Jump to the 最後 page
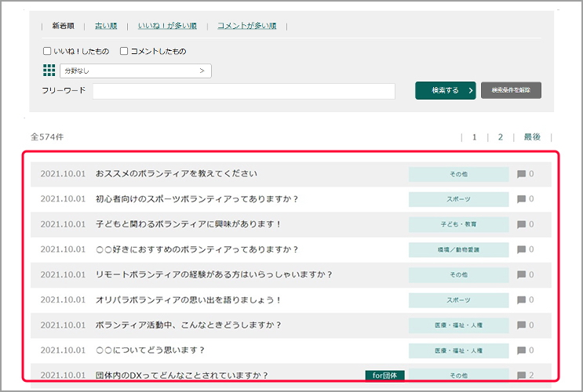The height and width of the screenshot is (392, 583). click(x=532, y=136)
